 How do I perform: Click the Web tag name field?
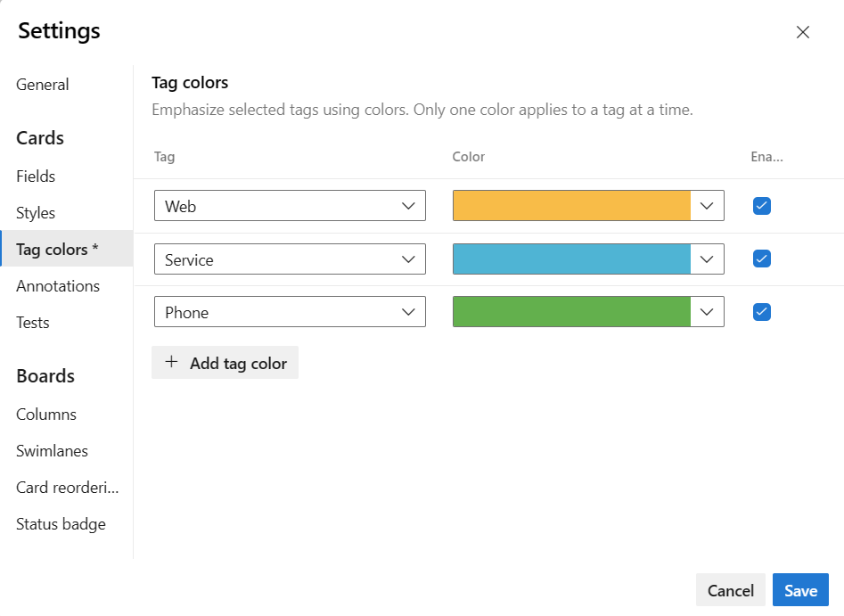coord(290,206)
